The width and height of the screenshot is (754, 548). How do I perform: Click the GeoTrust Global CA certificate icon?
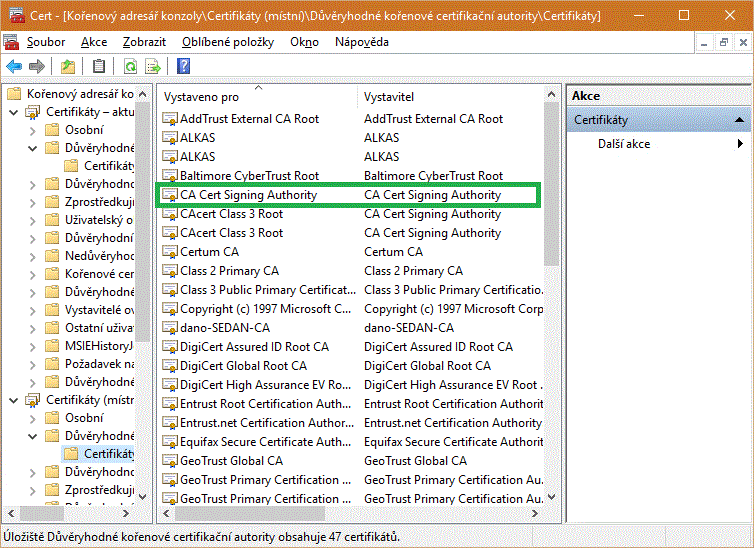click(170, 461)
